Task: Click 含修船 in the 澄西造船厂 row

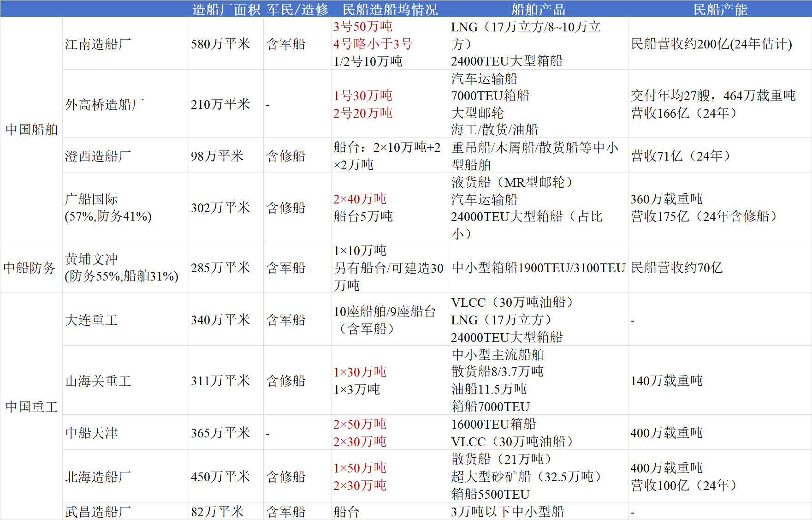Action: [x=286, y=156]
